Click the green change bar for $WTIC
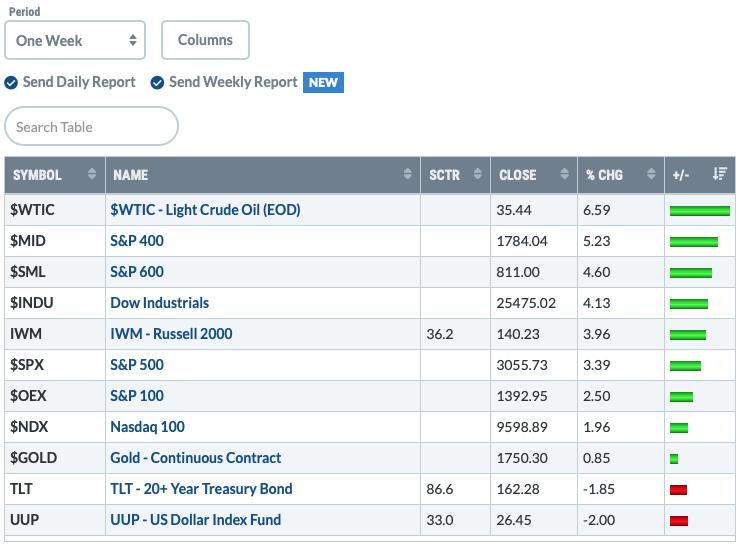742x547 pixels. point(700,211)
